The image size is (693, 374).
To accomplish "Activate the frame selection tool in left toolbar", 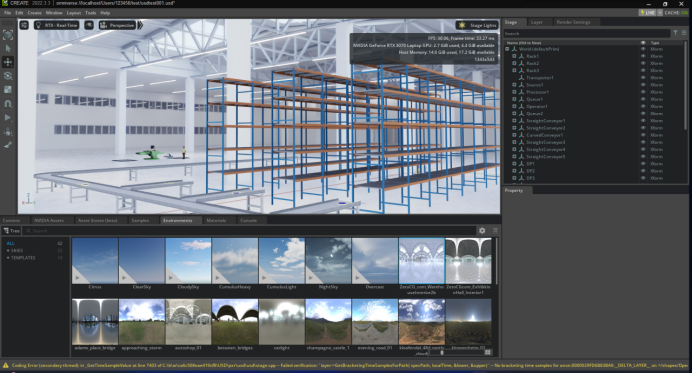I will [8, 35].
